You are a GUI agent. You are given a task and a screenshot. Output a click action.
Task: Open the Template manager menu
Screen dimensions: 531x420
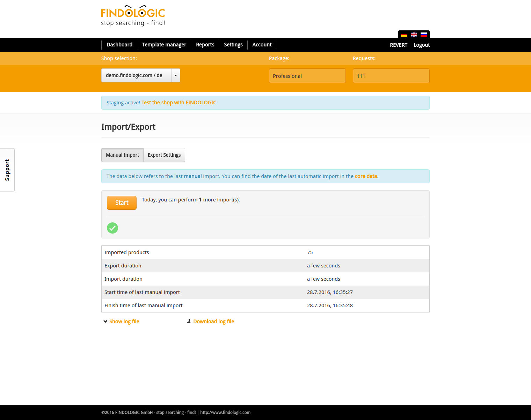(164, 45)
